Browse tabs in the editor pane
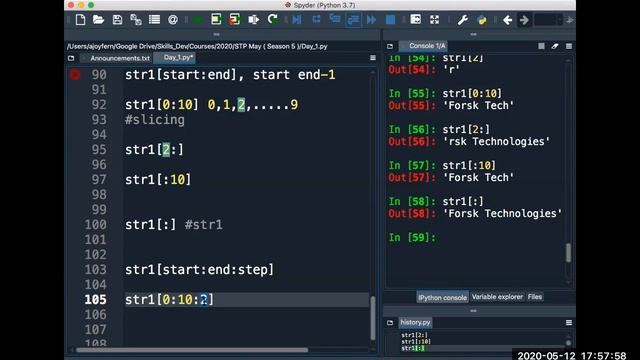640x360 pixels. point(71,58)
